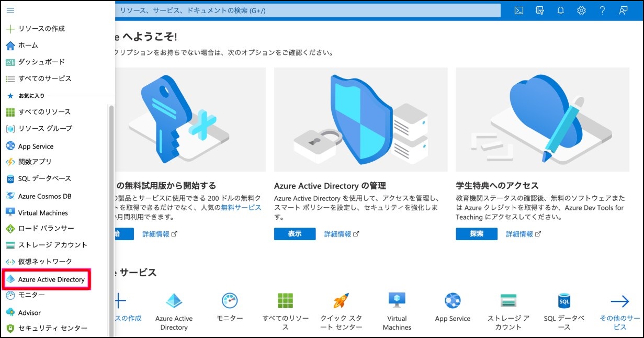Open the directory and subscription filter icon
This screenshot has height=338, width=644.
540,10
